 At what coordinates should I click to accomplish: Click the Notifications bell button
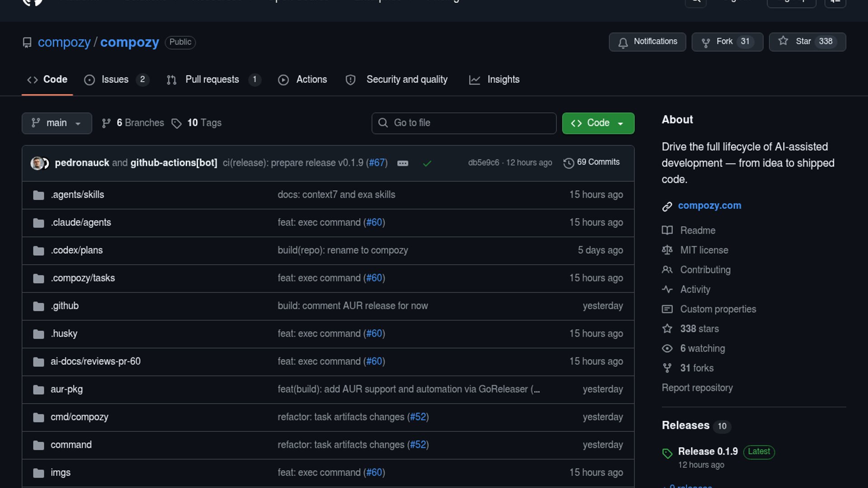click(647, 42)
